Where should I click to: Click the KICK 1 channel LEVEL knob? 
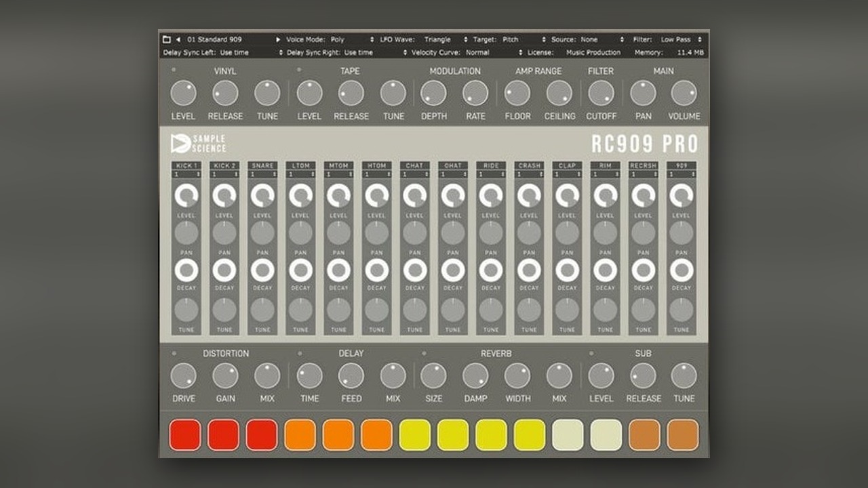[x=186, y=196]
